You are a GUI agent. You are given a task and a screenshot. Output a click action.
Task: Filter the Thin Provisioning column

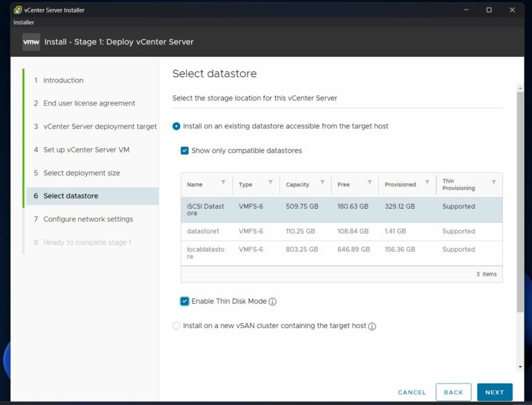point(494,182)
